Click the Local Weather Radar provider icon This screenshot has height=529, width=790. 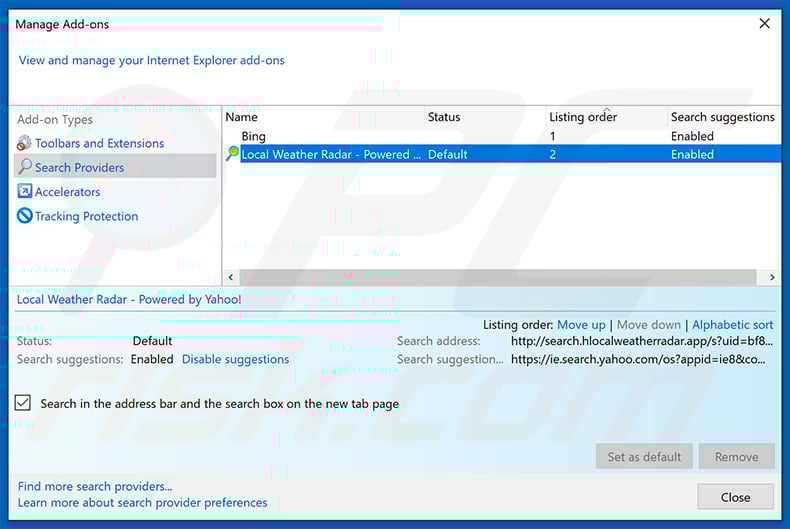pyautogui.click(x=232, y=153)
